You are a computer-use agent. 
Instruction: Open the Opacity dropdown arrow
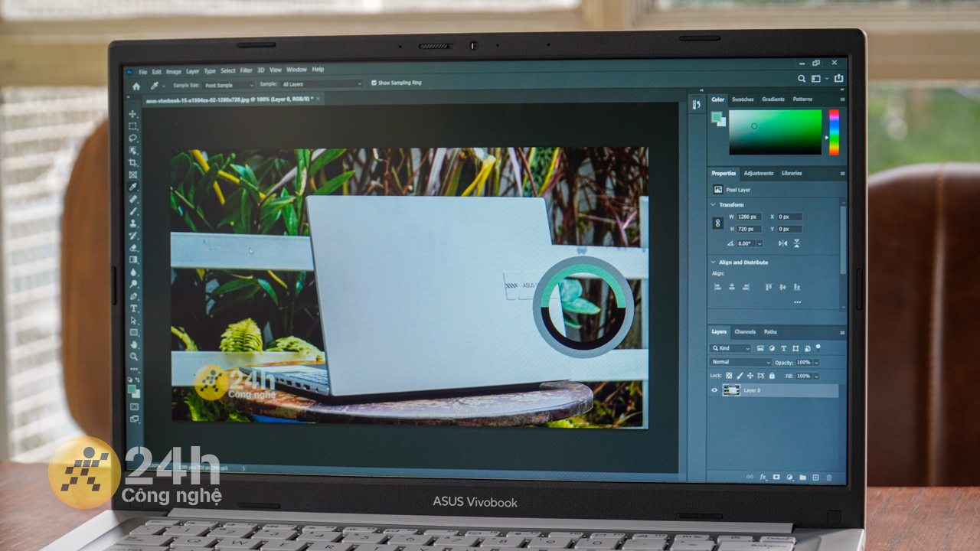pos(816,363)
